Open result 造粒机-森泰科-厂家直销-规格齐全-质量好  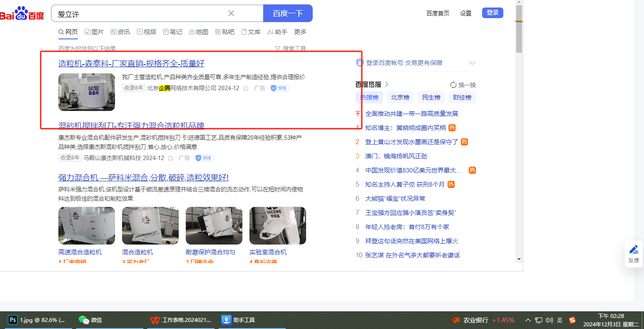click(131, 63)
